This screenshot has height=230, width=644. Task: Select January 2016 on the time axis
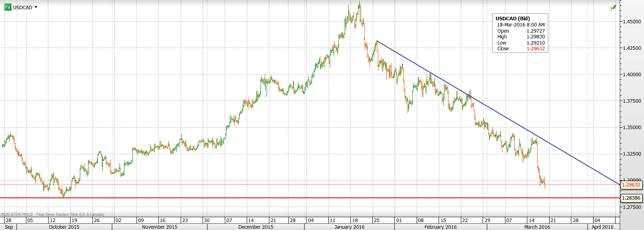pyautogui.click(x=349, y=227)
